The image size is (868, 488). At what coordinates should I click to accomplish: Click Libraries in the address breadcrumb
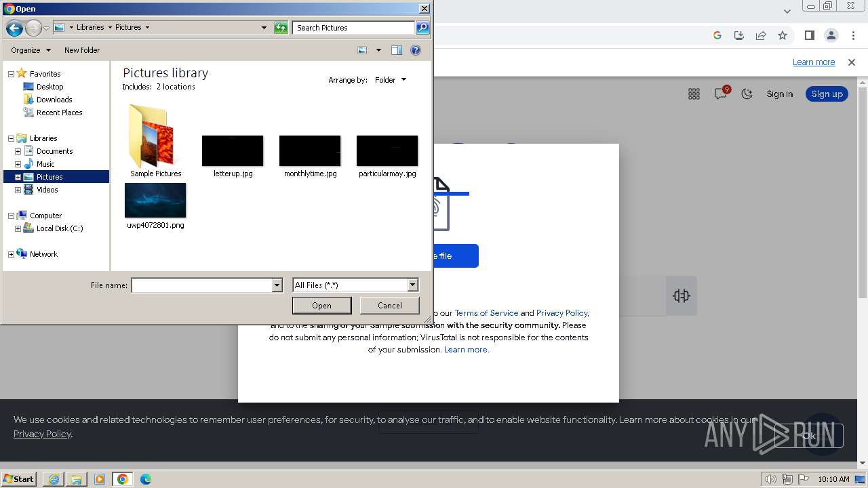[90, 28]
